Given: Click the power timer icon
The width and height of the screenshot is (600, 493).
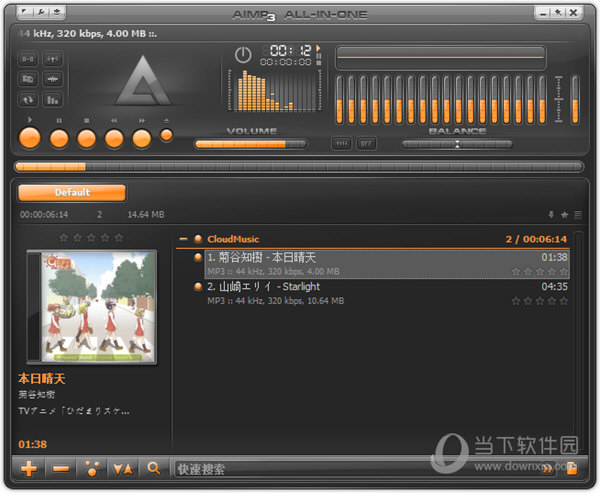Looking at the screenshot, I should (243, 55).
